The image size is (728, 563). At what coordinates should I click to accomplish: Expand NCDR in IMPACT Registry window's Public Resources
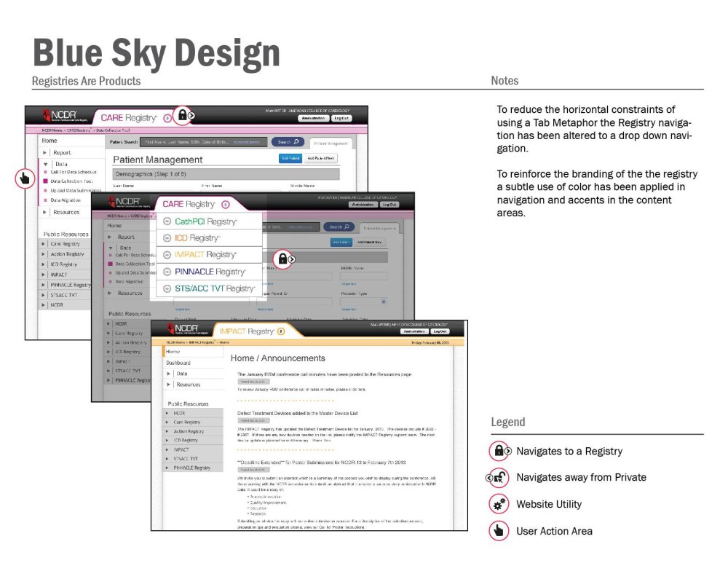(x=167, y=413)
